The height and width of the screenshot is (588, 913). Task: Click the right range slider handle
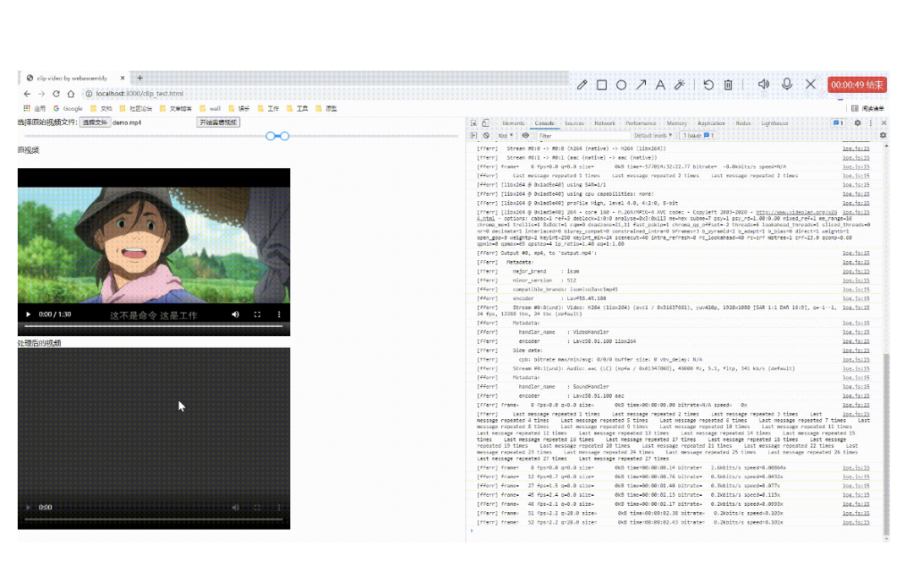285,136
